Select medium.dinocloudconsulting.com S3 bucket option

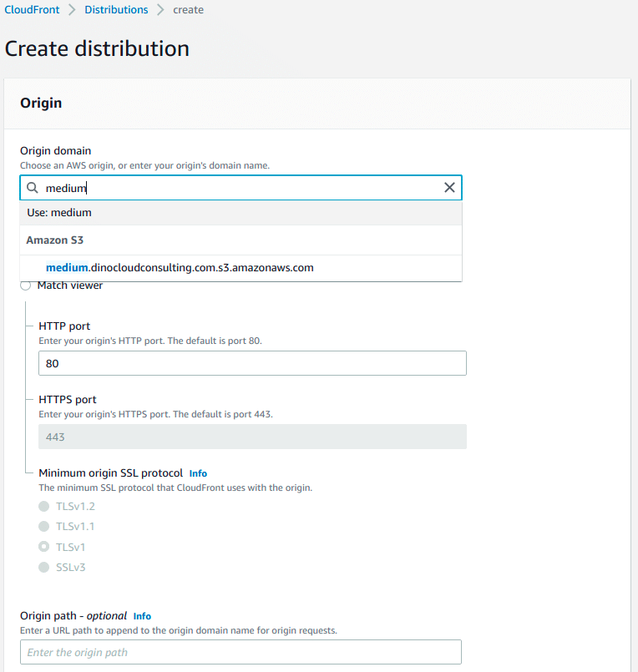coord(180,268)
